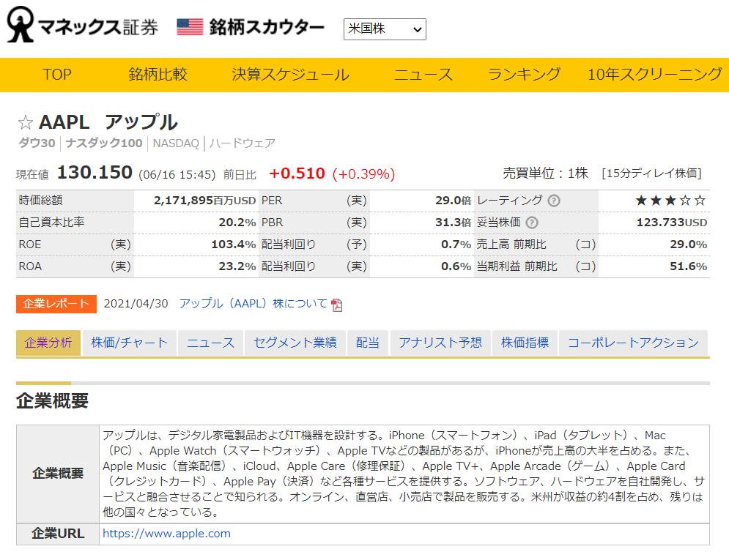Switch to the 株価/チャート tab
The height and width of the screenshot is (560, 729).
(129, 343)
